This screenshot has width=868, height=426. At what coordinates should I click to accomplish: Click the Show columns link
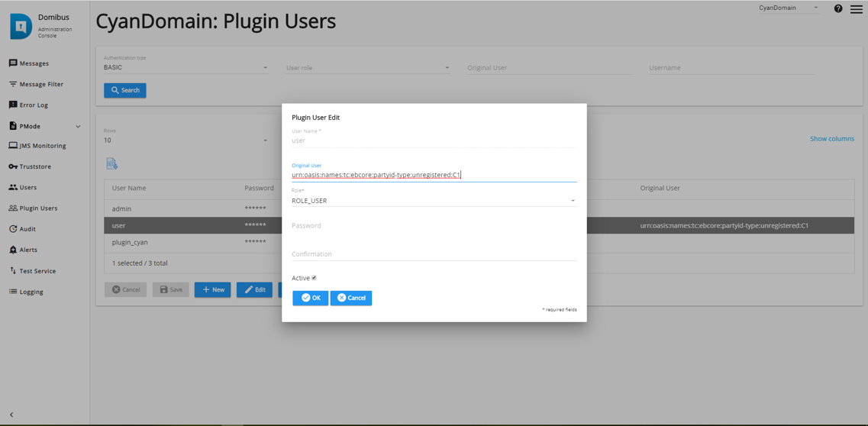click(831, 139)
